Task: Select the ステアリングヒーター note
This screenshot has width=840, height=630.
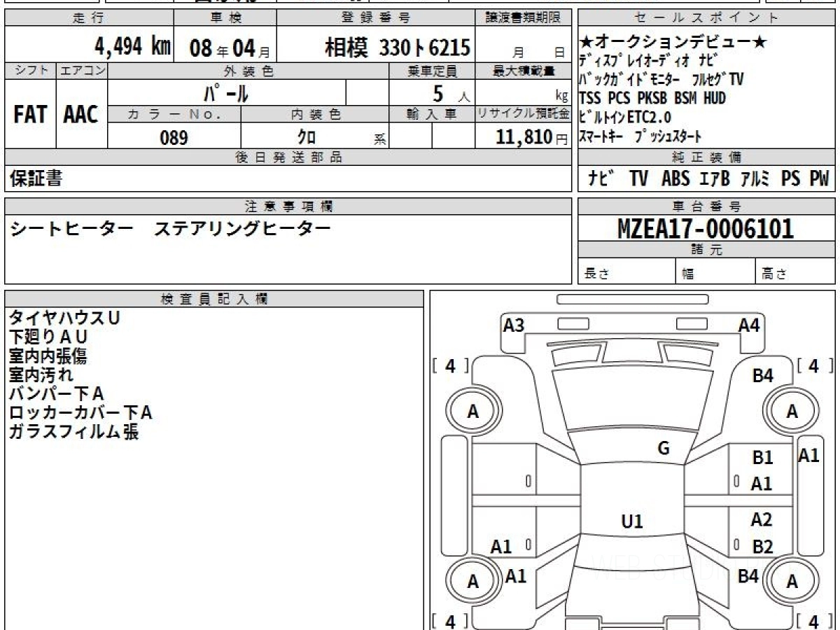Action: [241, 229]
